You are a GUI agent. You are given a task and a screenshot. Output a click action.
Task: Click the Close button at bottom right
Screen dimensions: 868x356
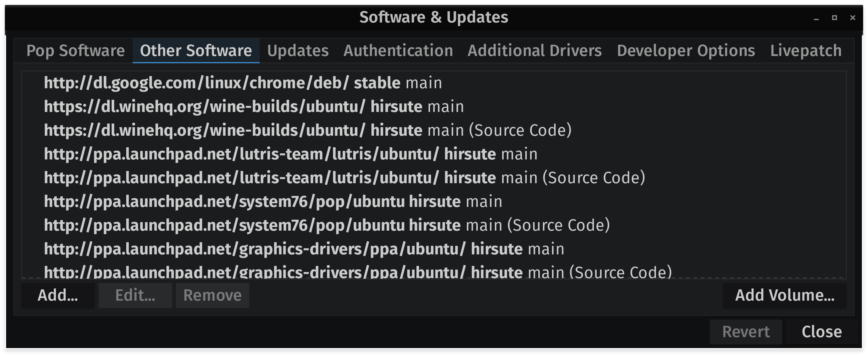click(821, 332)
